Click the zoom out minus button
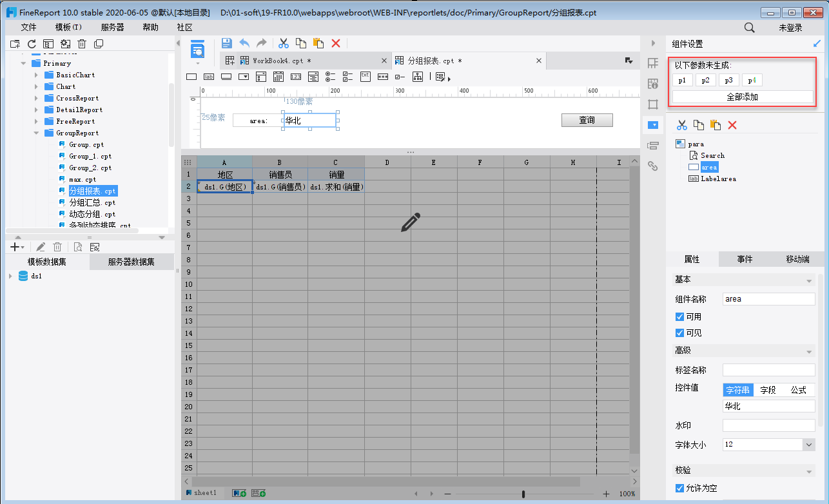Viewport: 829px width, 504px height. 448,494
